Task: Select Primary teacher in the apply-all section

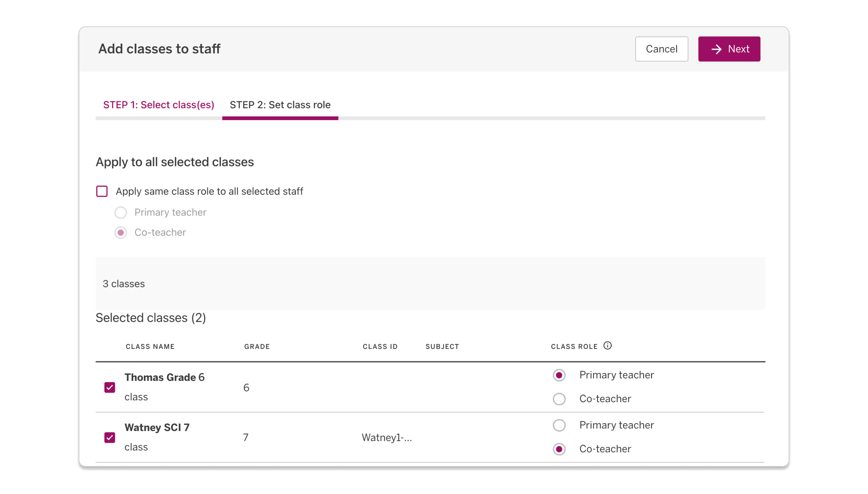Action: [x=121, y=212]
